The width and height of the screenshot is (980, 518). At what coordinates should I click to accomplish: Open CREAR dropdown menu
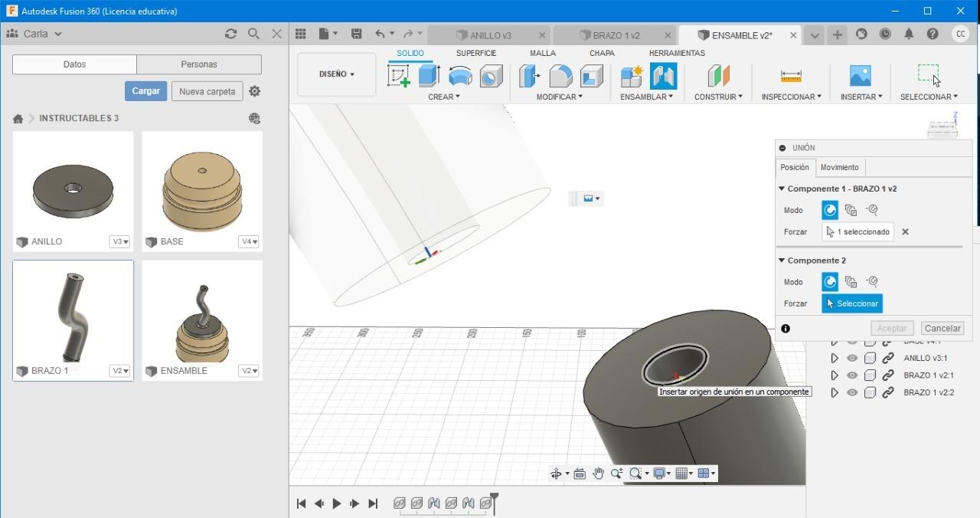444,97
